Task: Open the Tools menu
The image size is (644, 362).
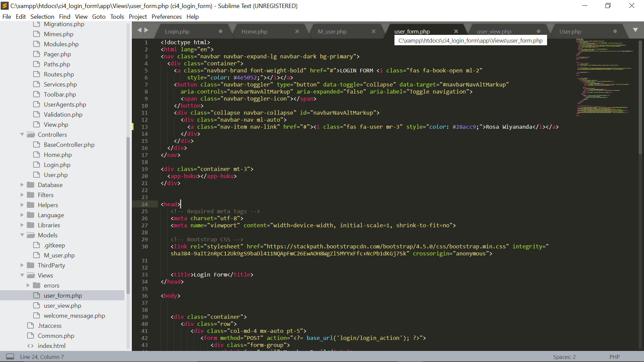Action: coord(117,17)
